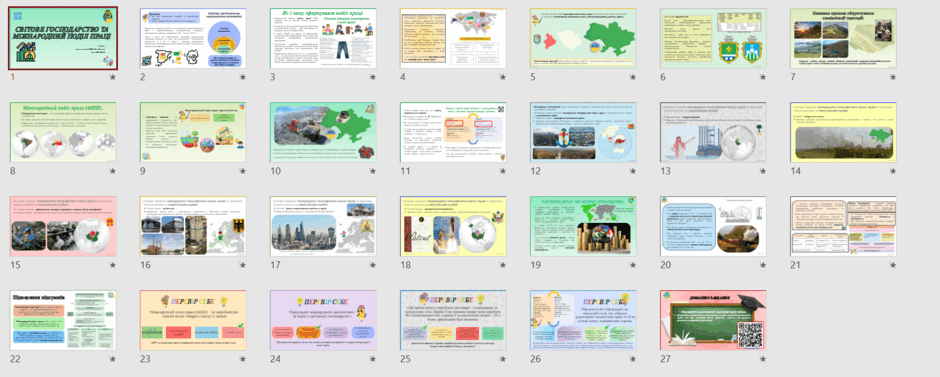Viewport: 940px width, 377px height.
Task: Select slide 17 thumbnail with city skyline
Action: (x=323, y=226)
